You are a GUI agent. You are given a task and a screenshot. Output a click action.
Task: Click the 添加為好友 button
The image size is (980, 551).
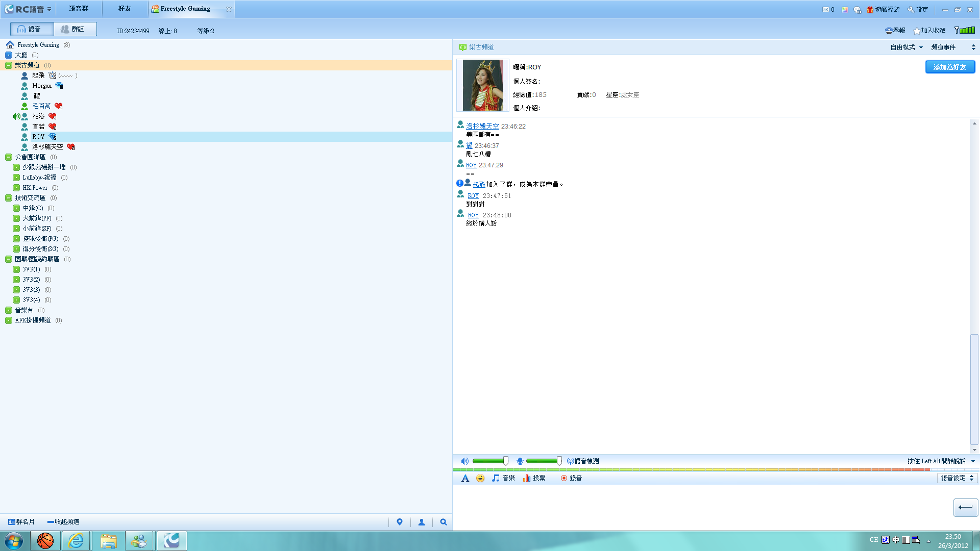[x=949, y=67]
